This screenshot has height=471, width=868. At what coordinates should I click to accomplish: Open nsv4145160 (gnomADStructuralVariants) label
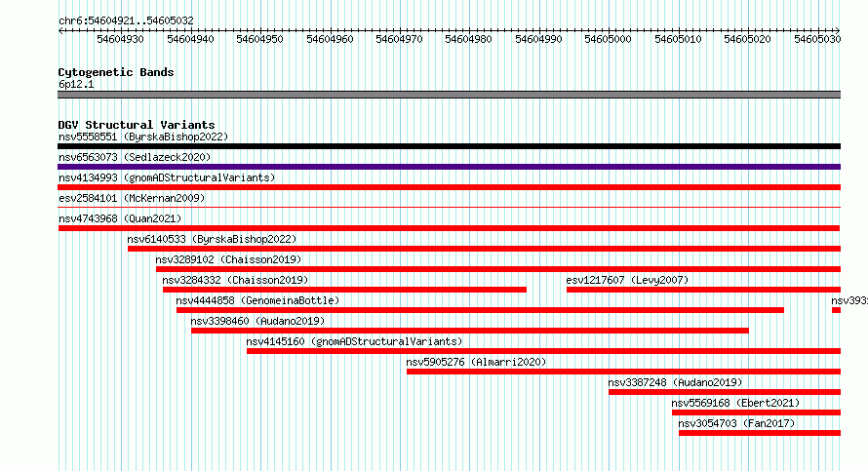click(x=354, y=341)
